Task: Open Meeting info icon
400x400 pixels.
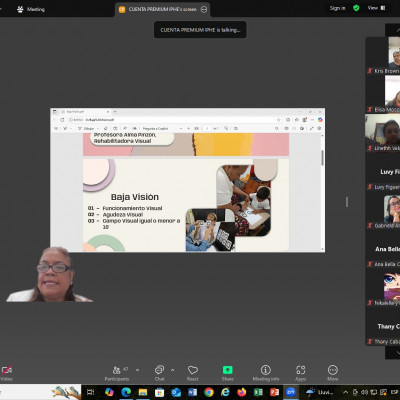Action: point(266,370)
